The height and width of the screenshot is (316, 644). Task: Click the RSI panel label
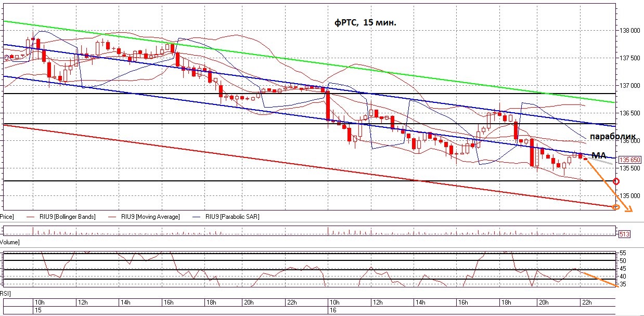point(5,293)
